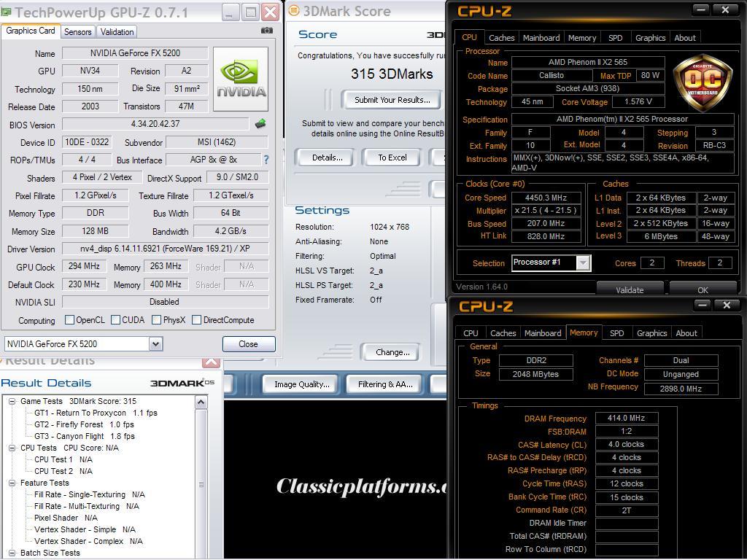Close the lower CPU-Z Memory window

[727, 306]
